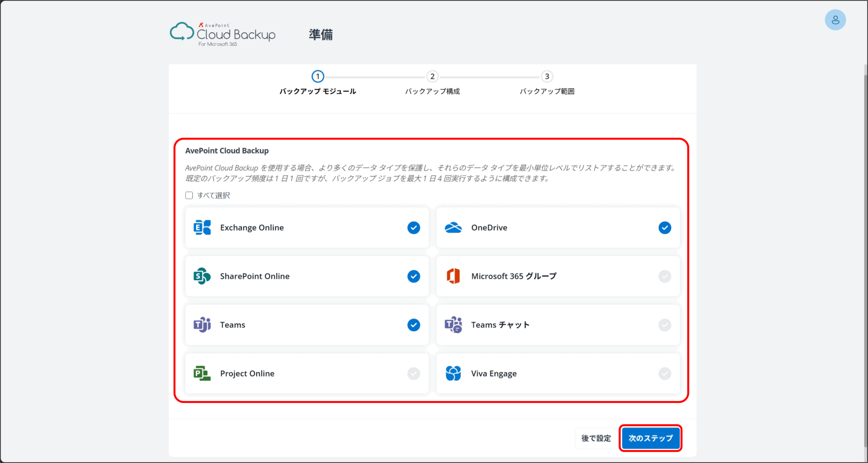Select step 1 バックアップ モジュール
The width and height of the screenshot is (868, 463).
[x=318, y=77]
